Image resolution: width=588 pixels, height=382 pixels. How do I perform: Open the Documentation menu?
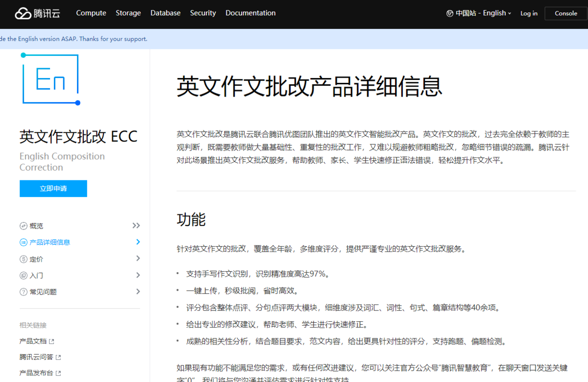click(x=250, y=13)
